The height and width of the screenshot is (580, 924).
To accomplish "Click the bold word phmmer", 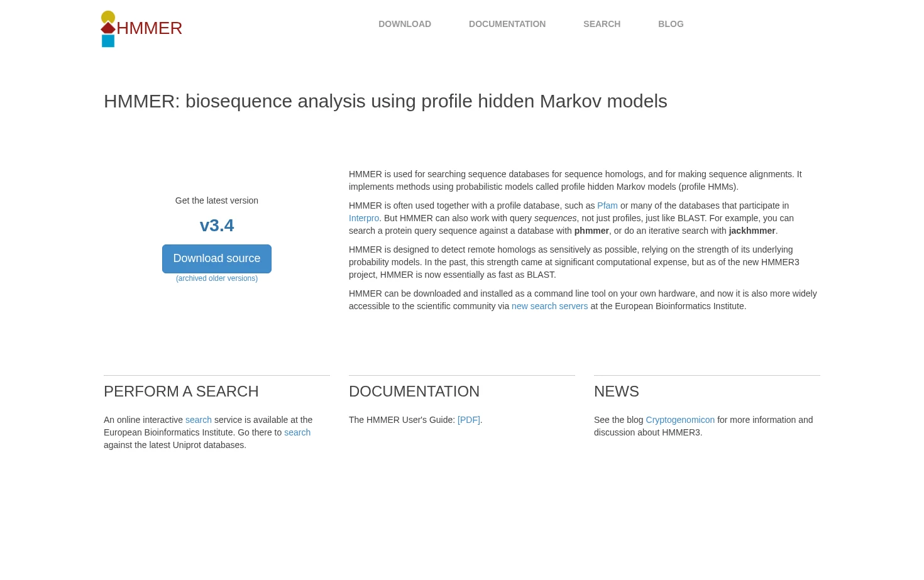I will click(x=591, y=231).
